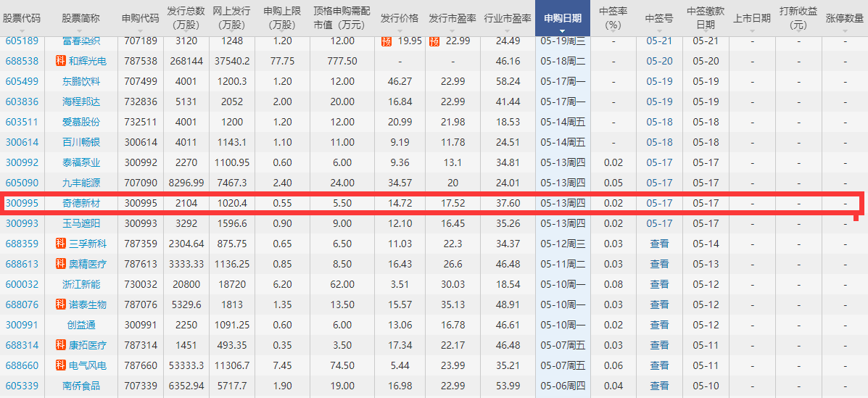Select the 发行总数 value 53333.3
The image size is (868, 398).
[x=186, y=365]
